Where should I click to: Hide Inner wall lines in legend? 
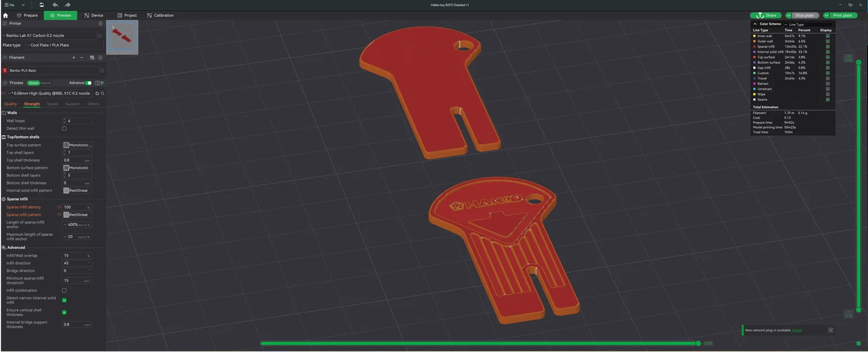[x=827, y=36]
